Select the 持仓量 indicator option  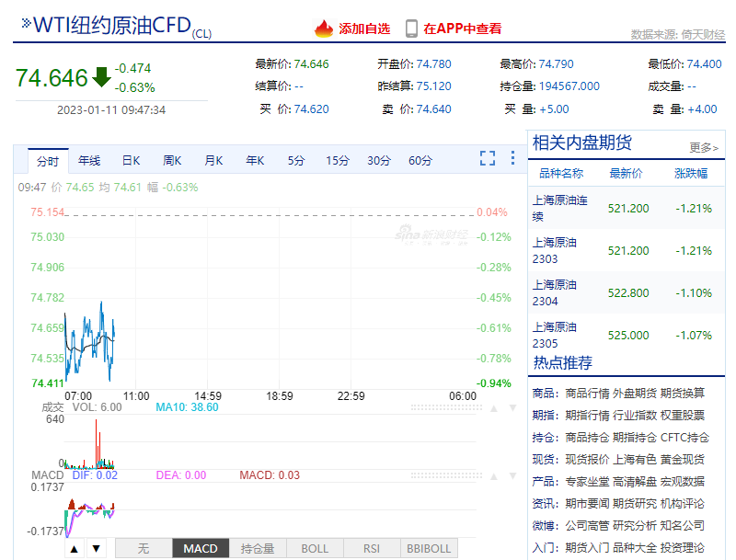click(258, 548)
